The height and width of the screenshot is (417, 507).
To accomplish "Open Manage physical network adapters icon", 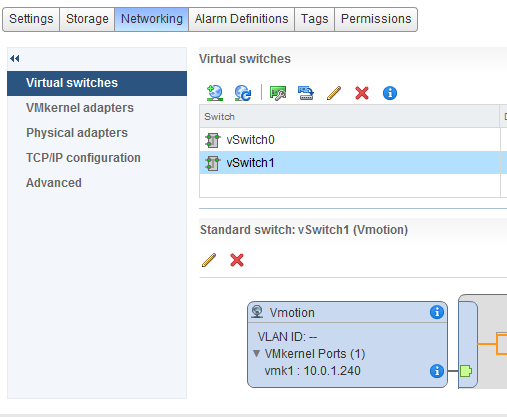I will 278,93.
